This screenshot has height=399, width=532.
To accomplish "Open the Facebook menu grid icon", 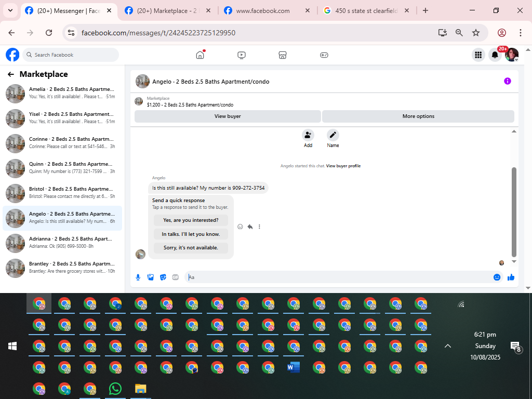I will click(478, 55).
